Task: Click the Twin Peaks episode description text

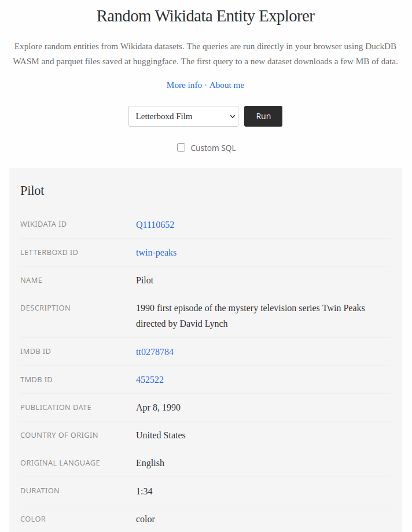Action: [x=250, y=315]
